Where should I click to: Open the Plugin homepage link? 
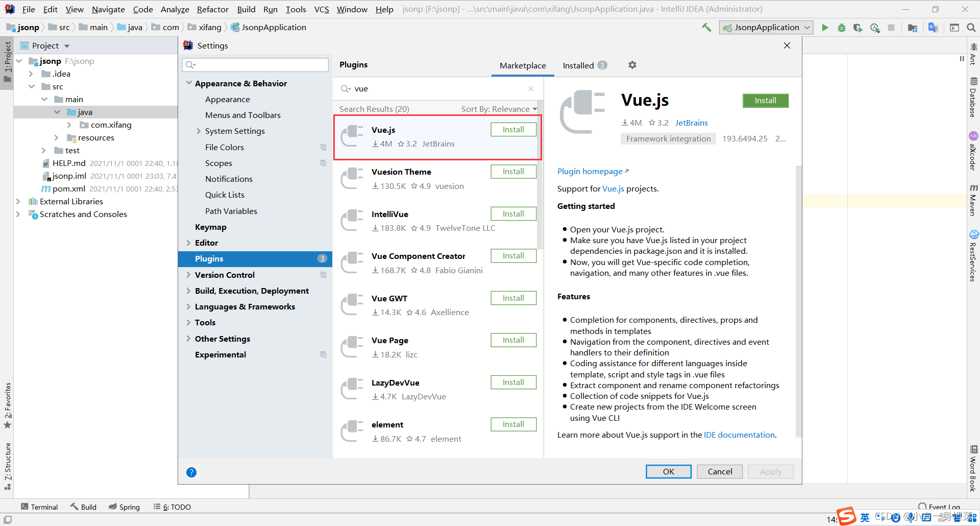593,172
